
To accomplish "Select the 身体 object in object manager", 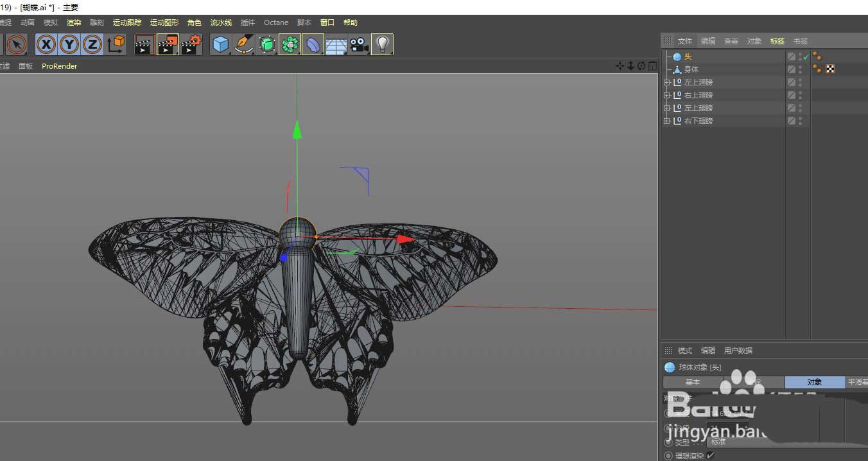I will coord(691,69).
